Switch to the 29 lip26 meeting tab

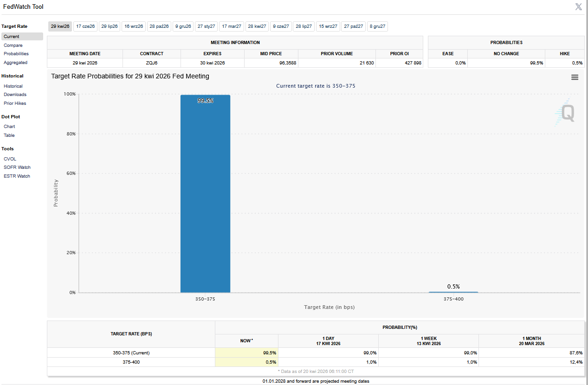point(110,26)
